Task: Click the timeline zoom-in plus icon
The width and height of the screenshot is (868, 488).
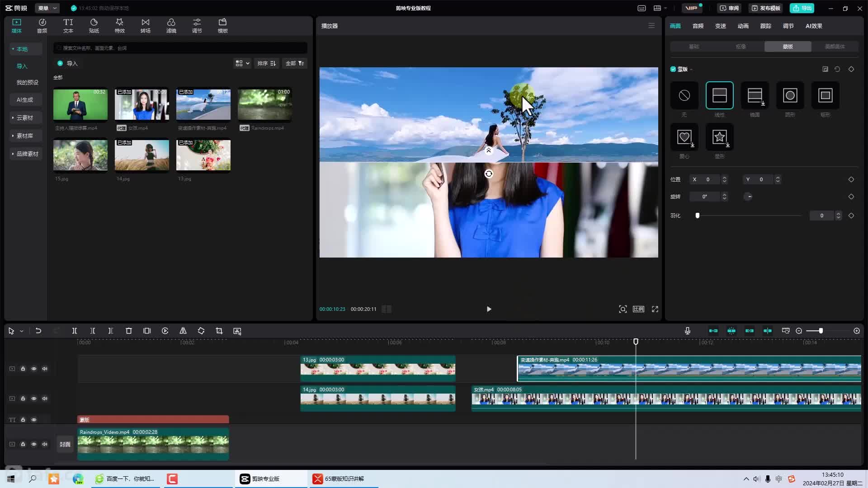Action: point(857,331)
